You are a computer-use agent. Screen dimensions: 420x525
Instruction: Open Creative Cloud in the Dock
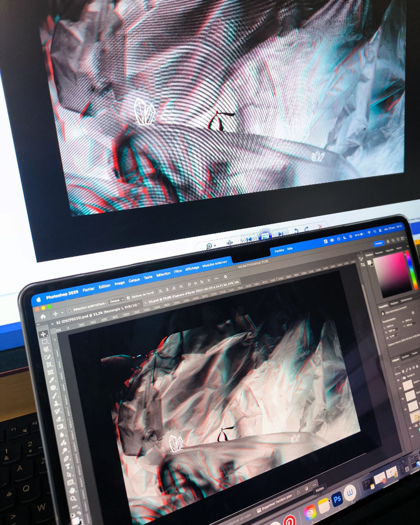[310, 513]
